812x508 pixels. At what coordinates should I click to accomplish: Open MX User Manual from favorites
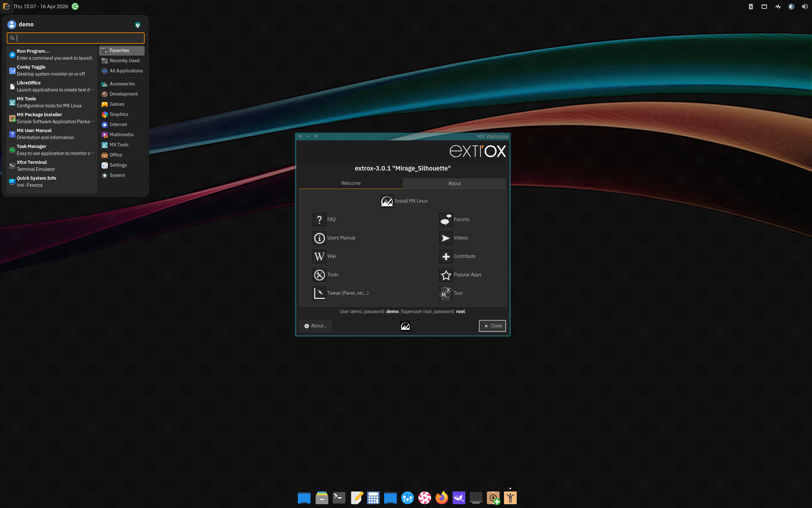pos(52,134)
